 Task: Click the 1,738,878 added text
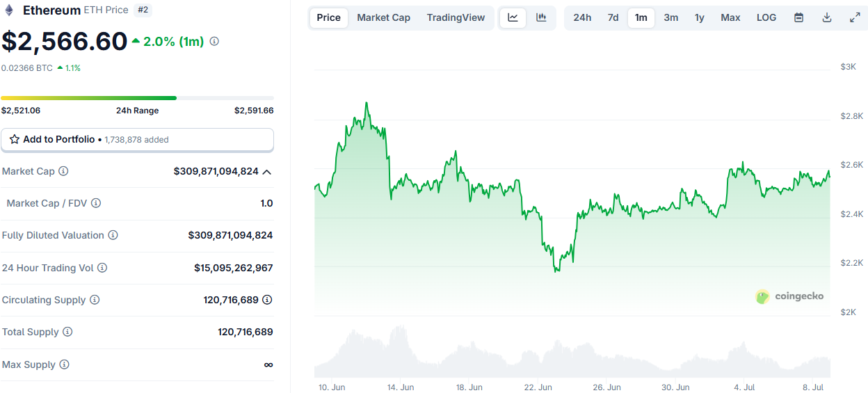[x=136, y=140]
